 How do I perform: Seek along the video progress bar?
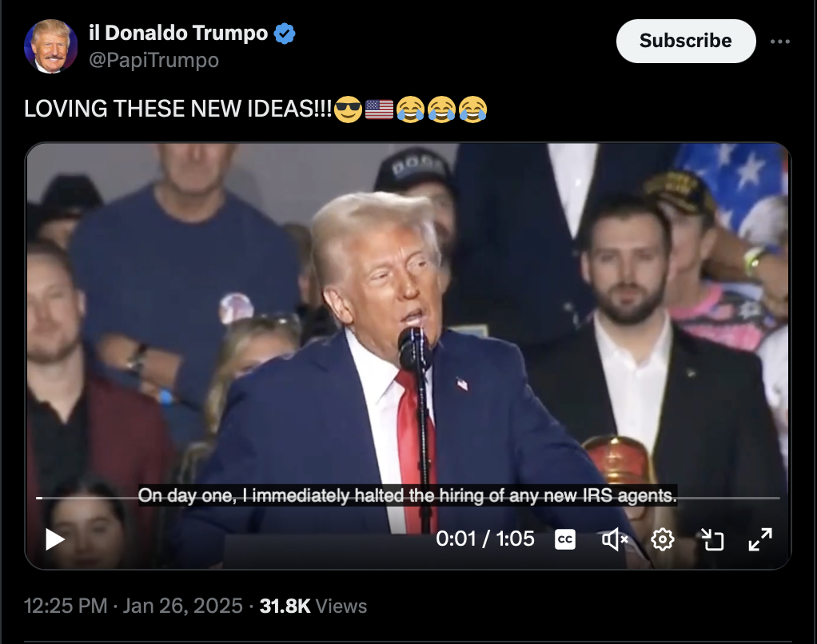408,499
